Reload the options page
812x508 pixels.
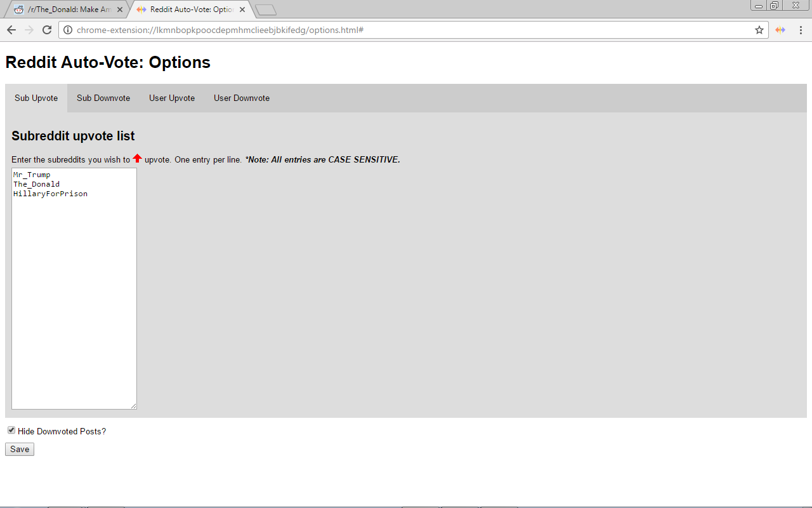47,30
